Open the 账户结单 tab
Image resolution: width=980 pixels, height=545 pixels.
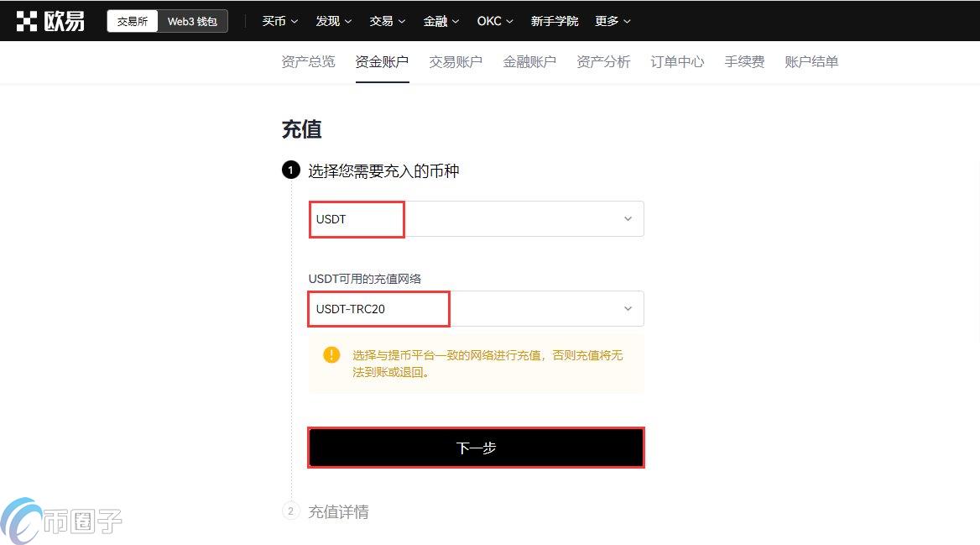click(x=811, y=62)
